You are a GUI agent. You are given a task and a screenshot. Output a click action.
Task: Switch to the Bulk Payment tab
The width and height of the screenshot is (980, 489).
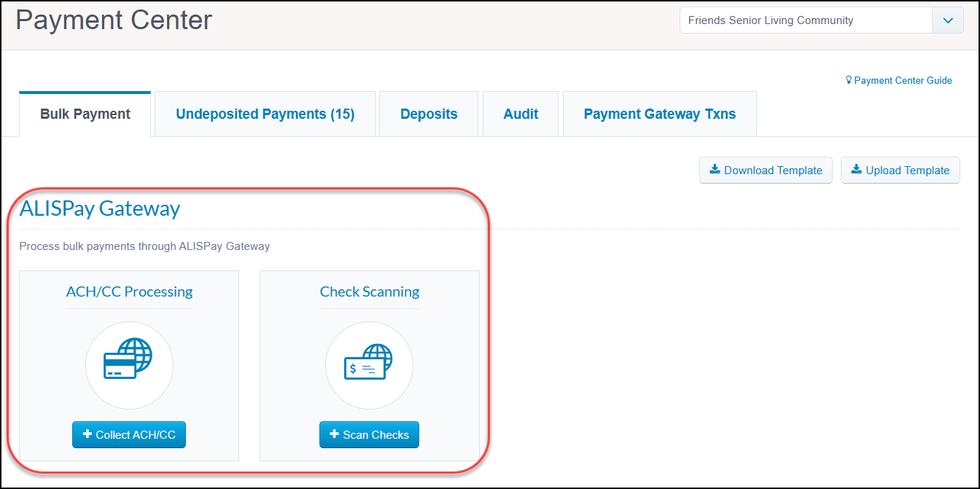point(85,114)
